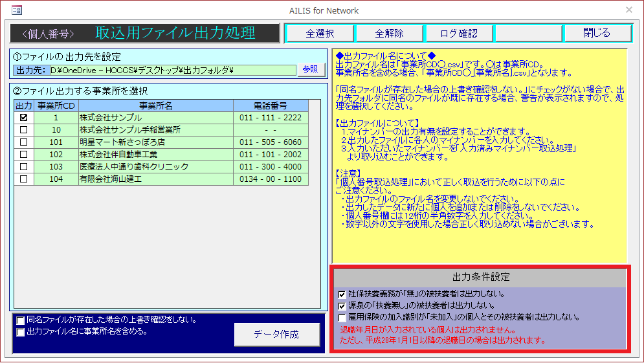Click the 全選択 button
The image size is (644, 363).
[320, 34]
